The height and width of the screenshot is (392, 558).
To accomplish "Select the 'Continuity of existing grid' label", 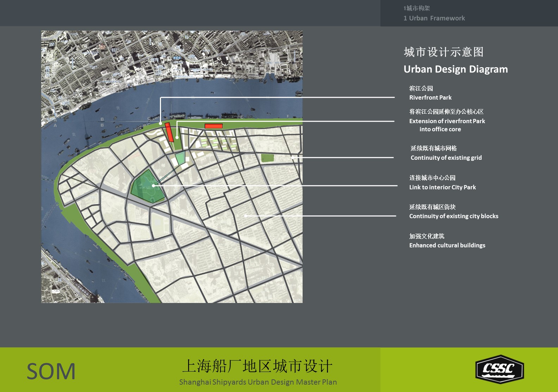I will click(446, 158).
